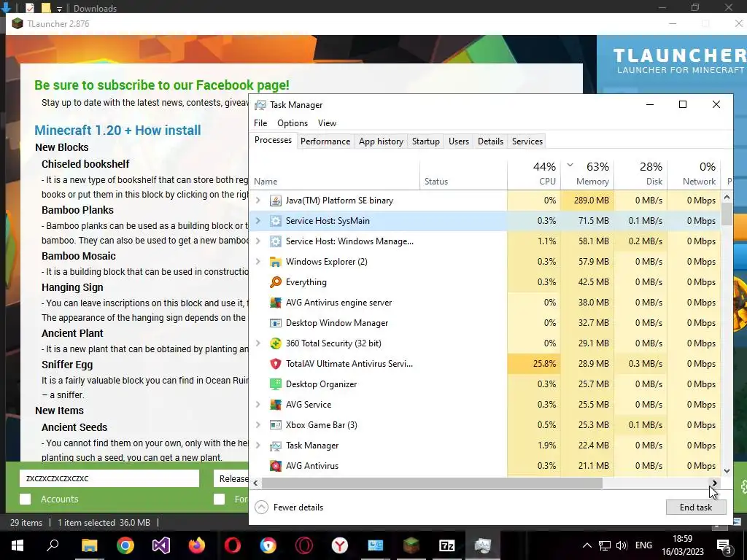
Task: Expand Service Host: Windows Manage row
Action: (258, 241)
